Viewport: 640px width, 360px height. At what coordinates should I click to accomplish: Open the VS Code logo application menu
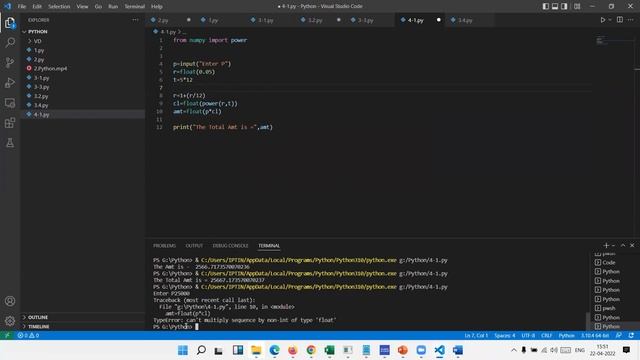(x=7, y=7)
